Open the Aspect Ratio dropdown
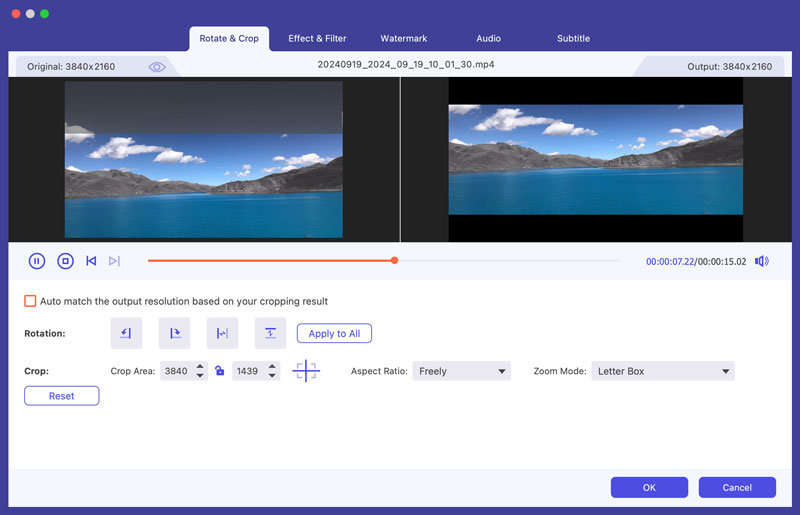Viewport: 800px width, 515px height. click(461, 371)
